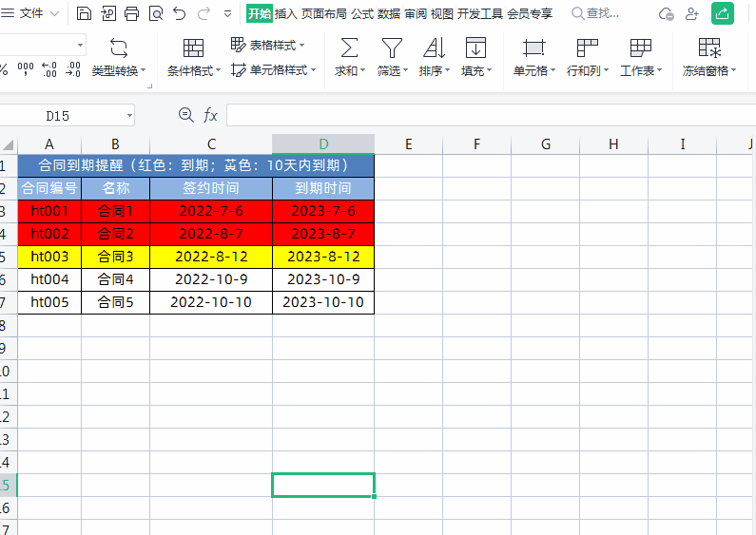Viewport: 756px width, 535px height.
Task: Open the number group dialog launcher
Action: 150,86
